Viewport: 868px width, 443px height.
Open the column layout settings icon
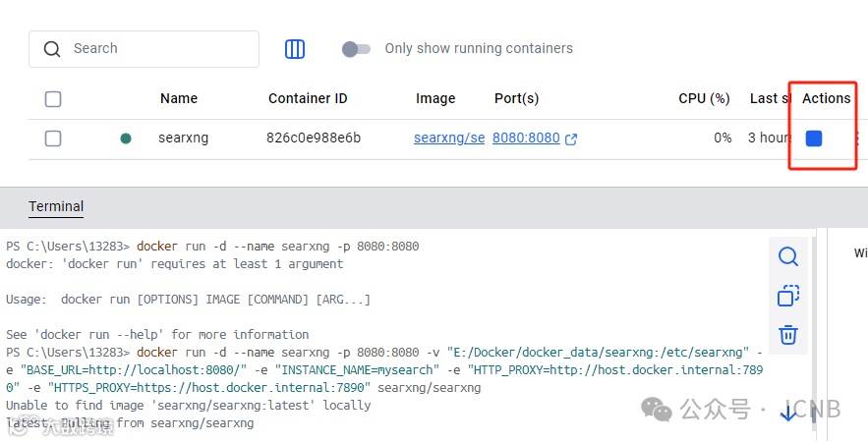[x=295, y=49]
